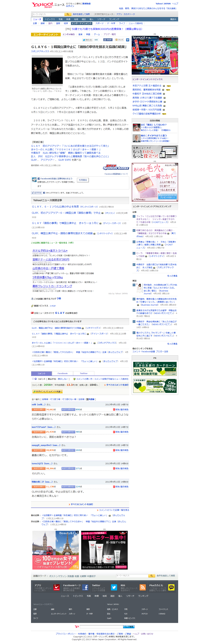Click the KakaoTalk icon in footer

click(x=171, y=587)
